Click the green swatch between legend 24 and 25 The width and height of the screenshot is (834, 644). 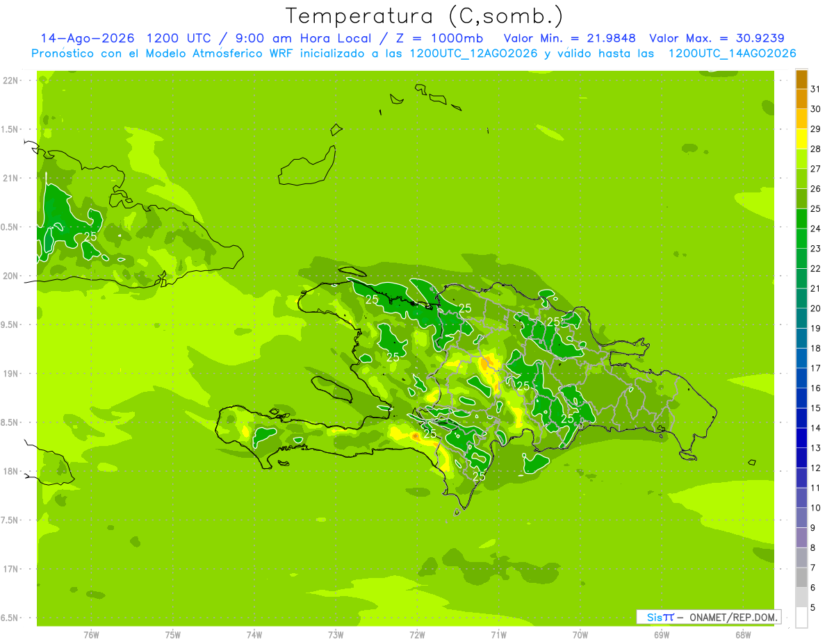pyautogui.click(x=801, y=218)
